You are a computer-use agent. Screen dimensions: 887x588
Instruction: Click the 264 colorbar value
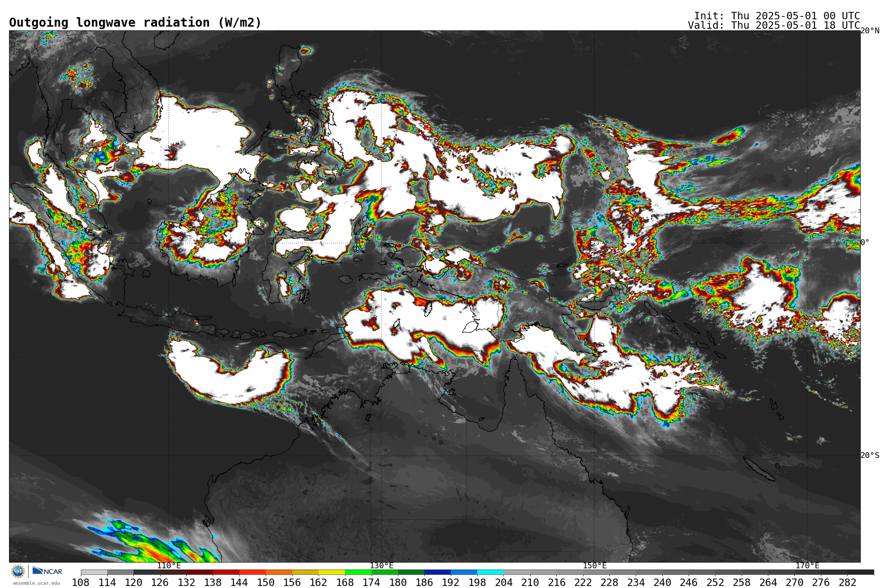pyautogui.click(x=768, y=582)
